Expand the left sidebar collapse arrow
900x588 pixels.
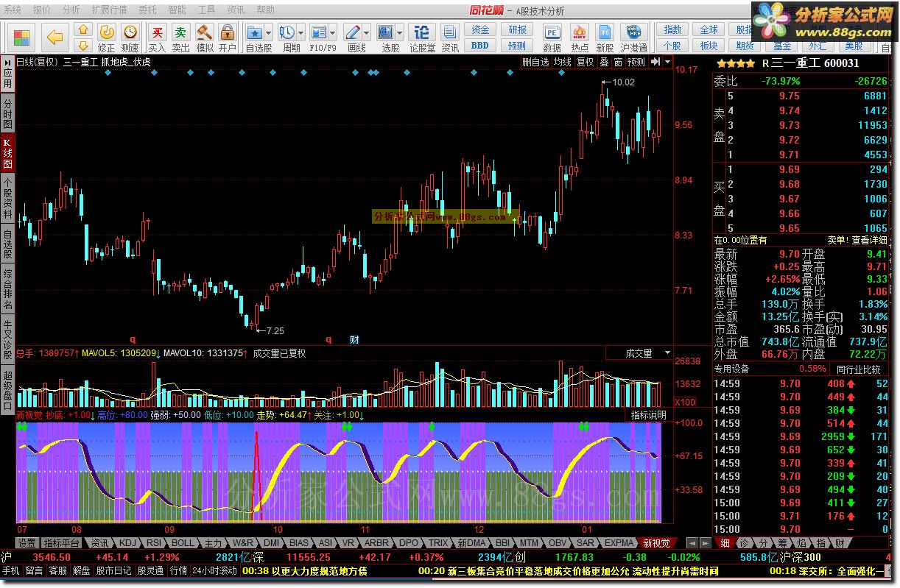click(7, 62)
